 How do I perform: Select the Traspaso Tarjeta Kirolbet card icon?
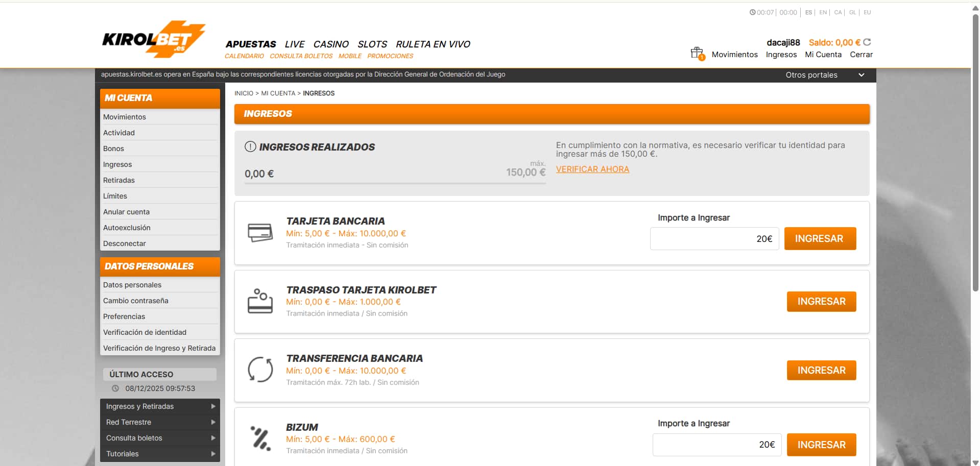pyautogui.click(x=260, y=301)
